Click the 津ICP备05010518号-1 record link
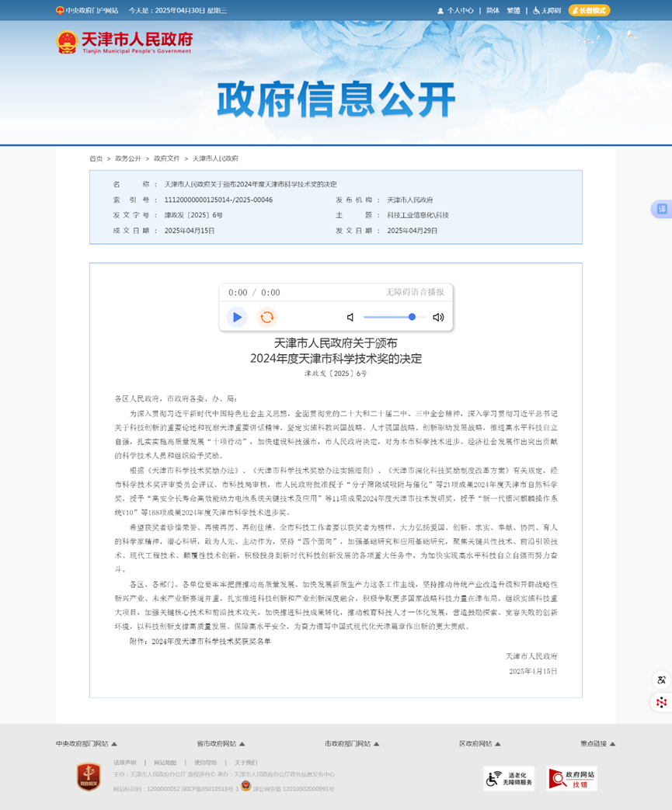The height and width of the screenshot is (810, 672). (210, 789)
